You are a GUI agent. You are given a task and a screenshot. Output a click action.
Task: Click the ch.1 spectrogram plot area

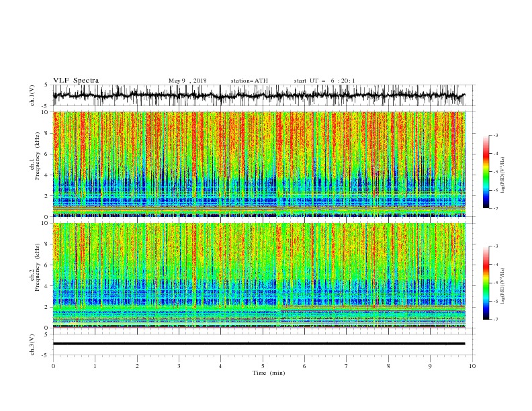tap(259, 164)
